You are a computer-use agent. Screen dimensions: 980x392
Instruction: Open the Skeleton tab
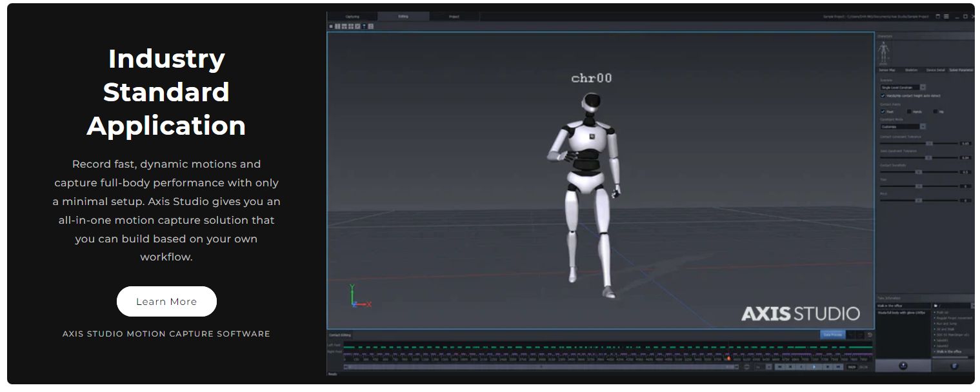click(x=911, y=70)
